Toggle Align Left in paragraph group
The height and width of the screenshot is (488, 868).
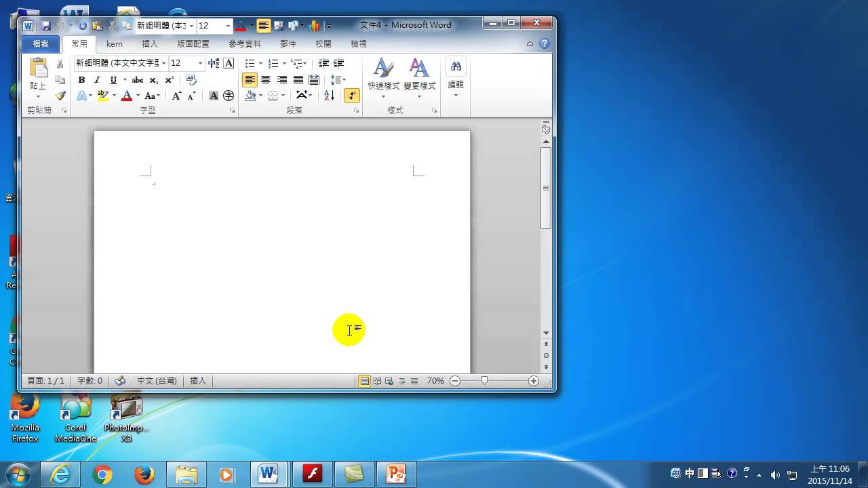250,80
